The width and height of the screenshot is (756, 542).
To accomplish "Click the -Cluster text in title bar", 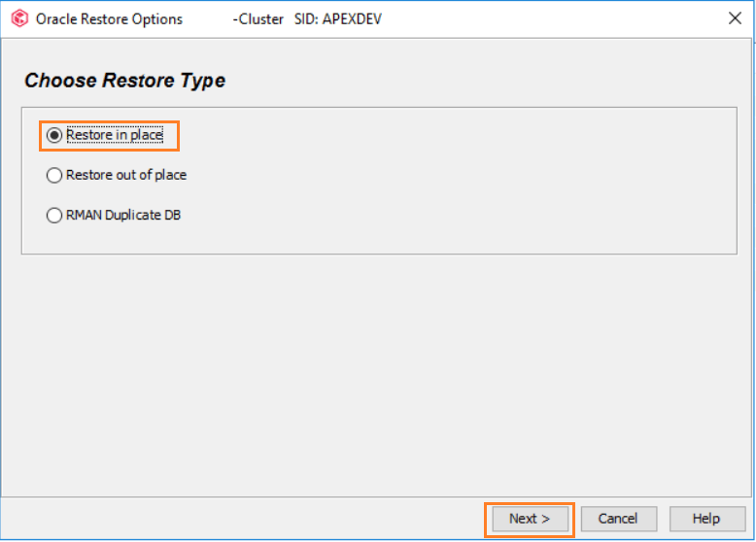I will (258, 19).
